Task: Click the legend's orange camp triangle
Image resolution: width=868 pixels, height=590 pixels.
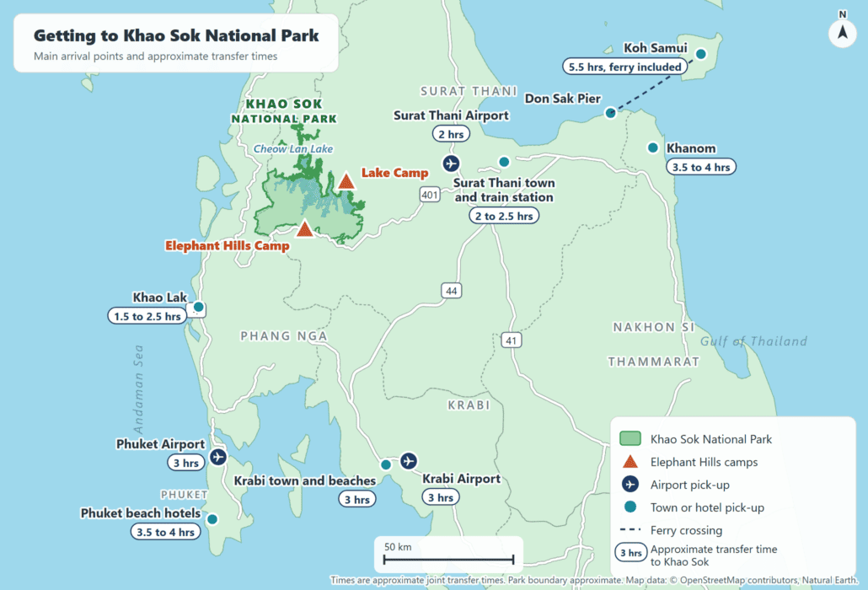Action: pyautogui.click(x=630, y=462)
